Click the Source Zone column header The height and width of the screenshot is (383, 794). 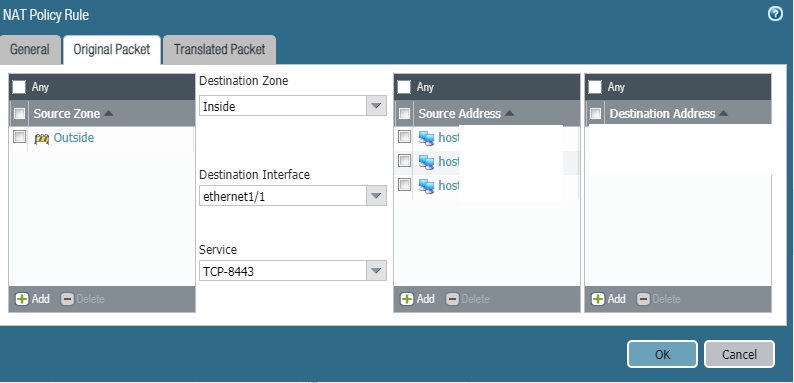coord(111,113)
